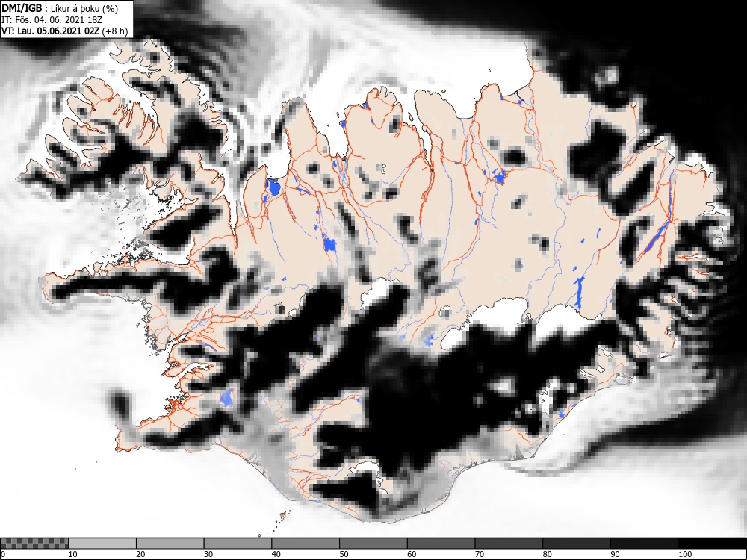Click the legend label '40'
The width and height of the screenshot is (747, 560).
[x=276, y=554]
